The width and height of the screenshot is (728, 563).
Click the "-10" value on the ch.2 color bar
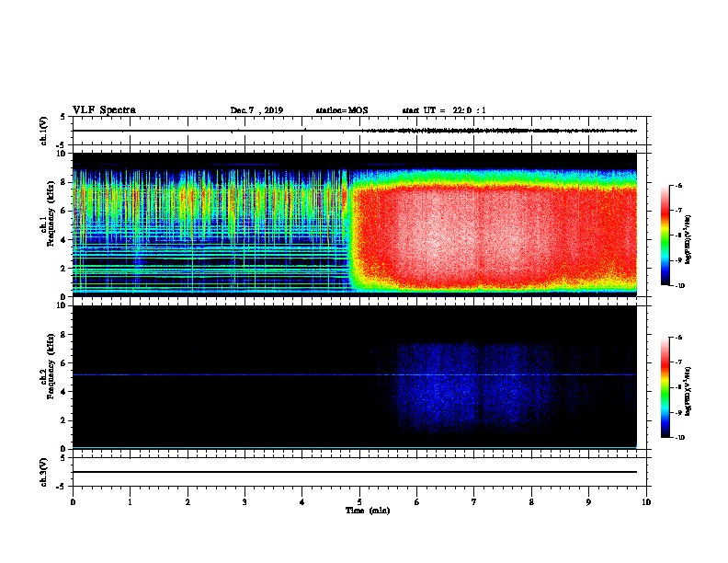pyautogui.click(x=678, y=438)
